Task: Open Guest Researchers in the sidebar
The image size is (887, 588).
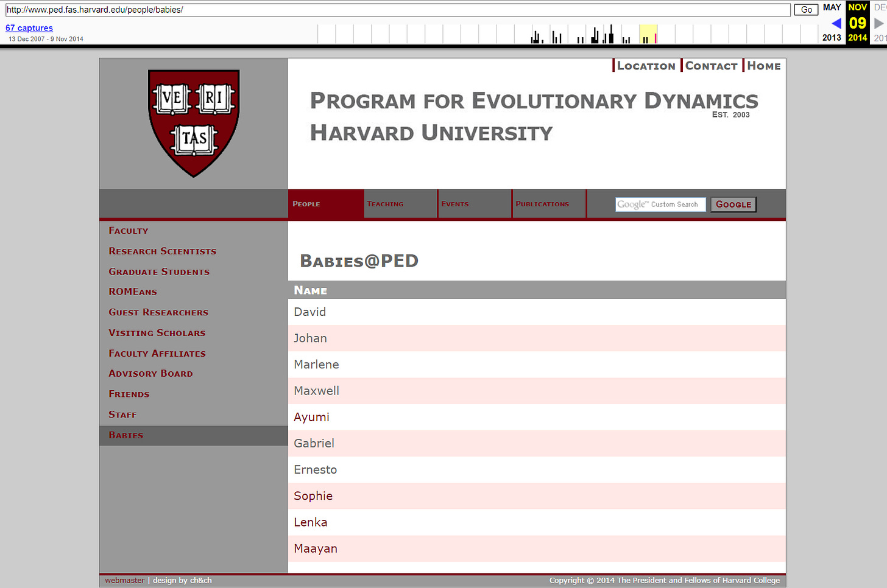Action: pyautogui.click(x=158, y=313)
